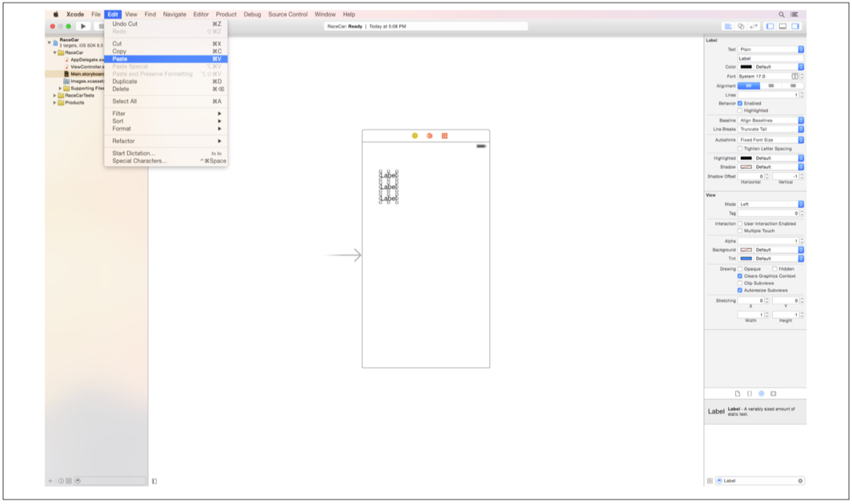Click the blue Tint color swatch
This screenshot has height=504, width=852.
[x=745, y=258]
